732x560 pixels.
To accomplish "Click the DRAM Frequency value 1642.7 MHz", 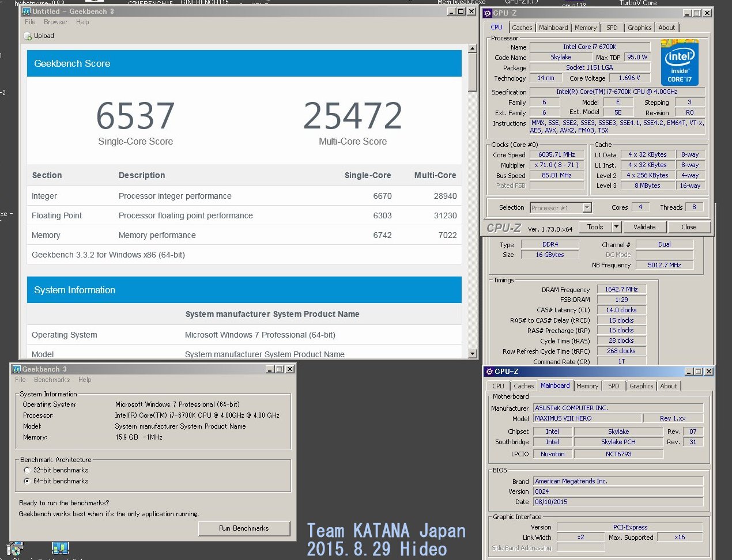I will pyautogui.click(x=621, y=290).
